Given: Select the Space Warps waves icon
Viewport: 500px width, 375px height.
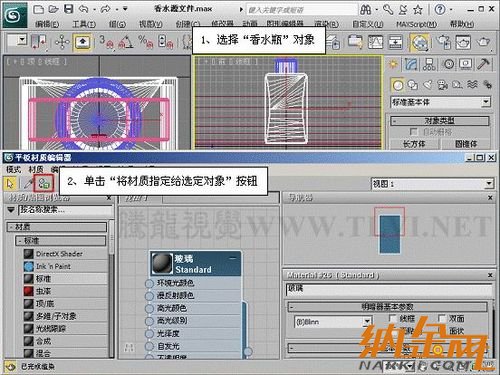Looking at the screenshot, I should point(472,85).
